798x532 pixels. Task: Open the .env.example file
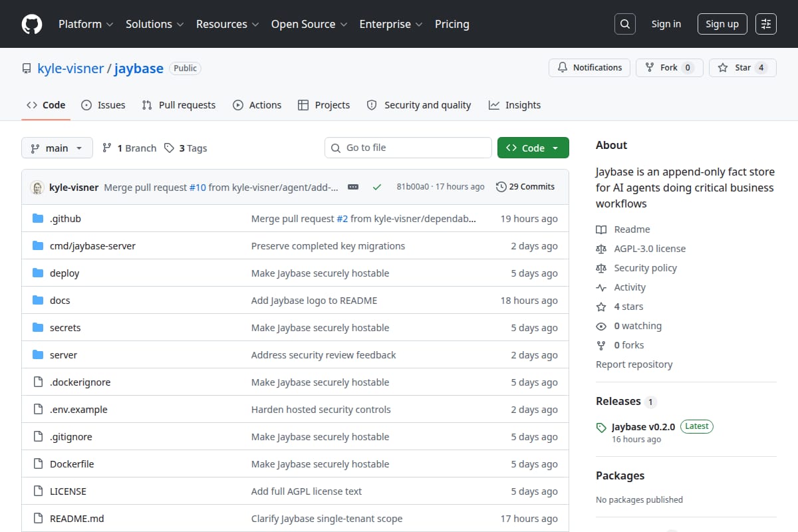pos(78,410)
